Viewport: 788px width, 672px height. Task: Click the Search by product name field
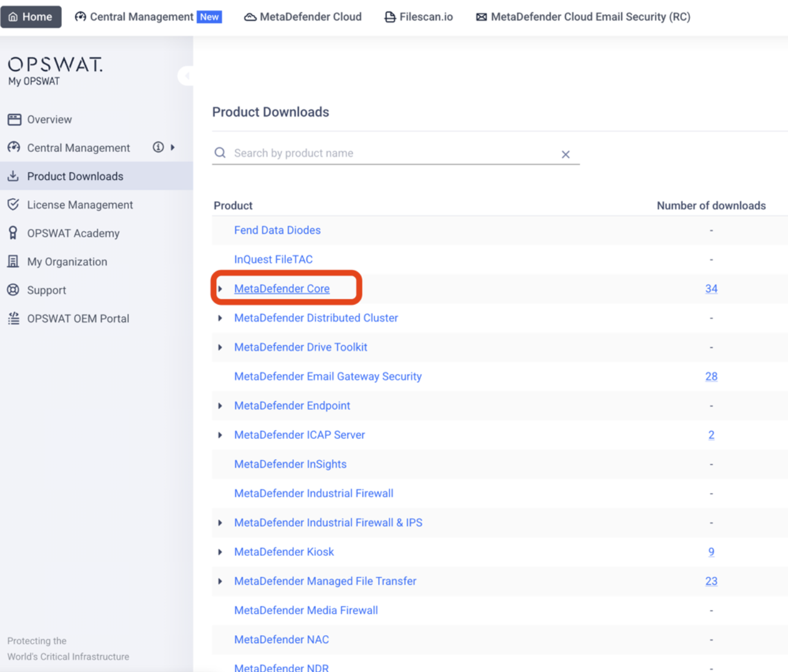pyautogui.click(x=391, y=154)
